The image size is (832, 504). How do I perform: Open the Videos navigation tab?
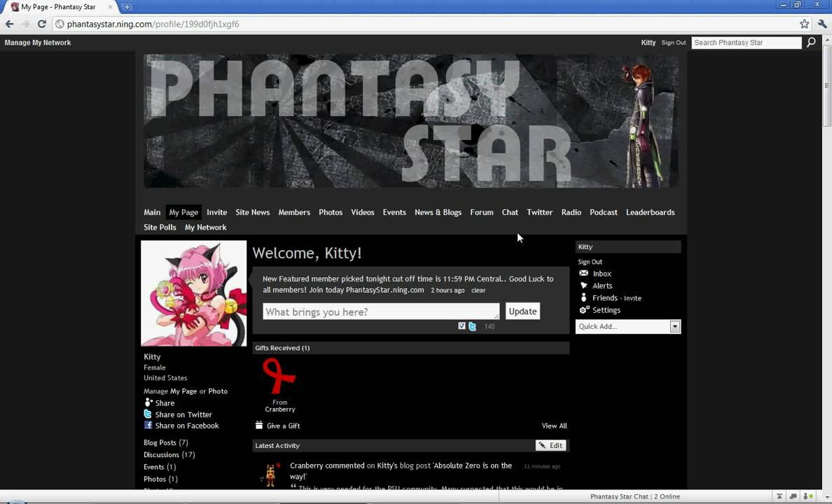[362, 212]
